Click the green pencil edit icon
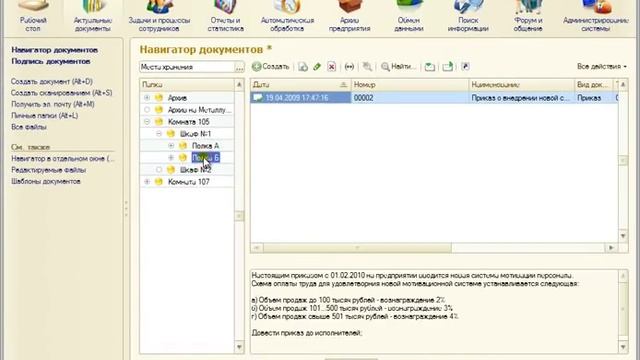 tap(317, 67)
